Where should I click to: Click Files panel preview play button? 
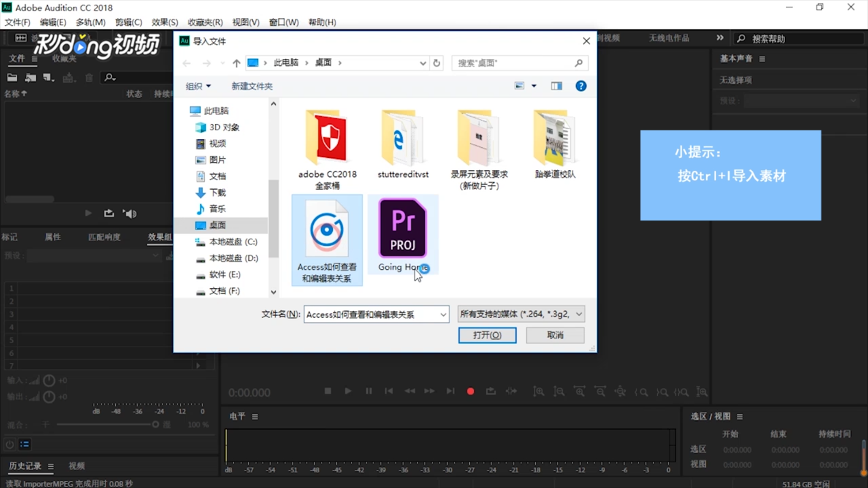tap(88, 213)
